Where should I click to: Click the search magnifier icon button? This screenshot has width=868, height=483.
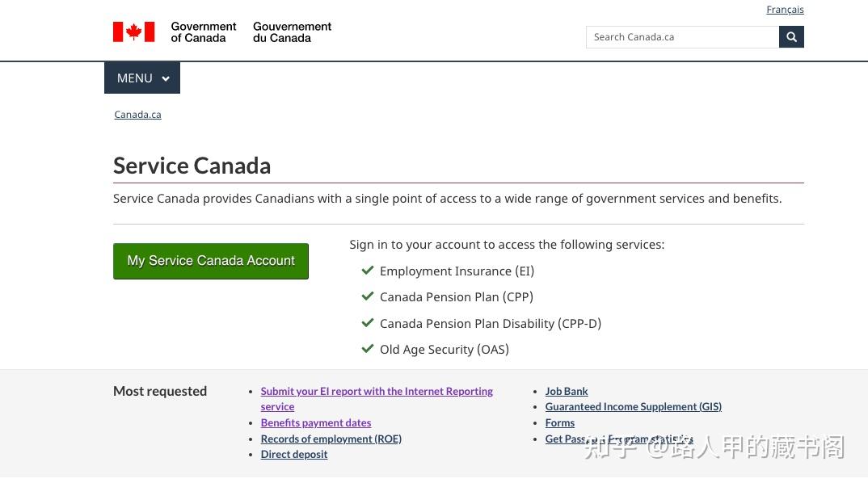pyautogui.click(x=791, y=37)
